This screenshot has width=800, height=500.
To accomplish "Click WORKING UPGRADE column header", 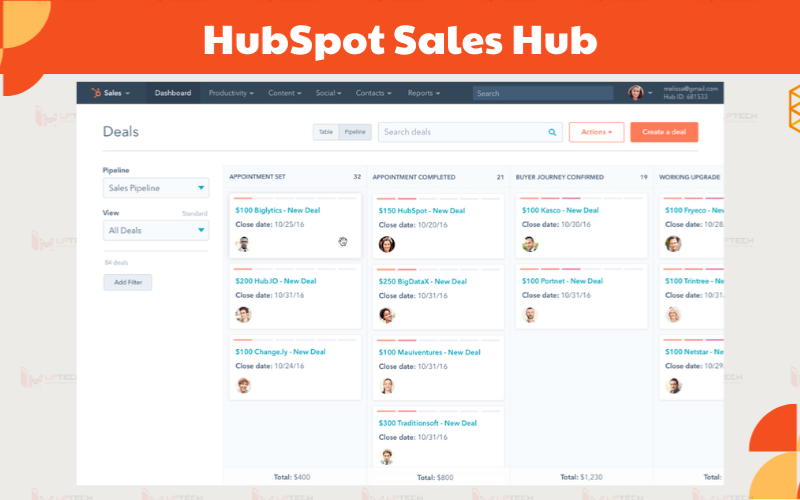I will pyautogui.click(x=689, y=177).
